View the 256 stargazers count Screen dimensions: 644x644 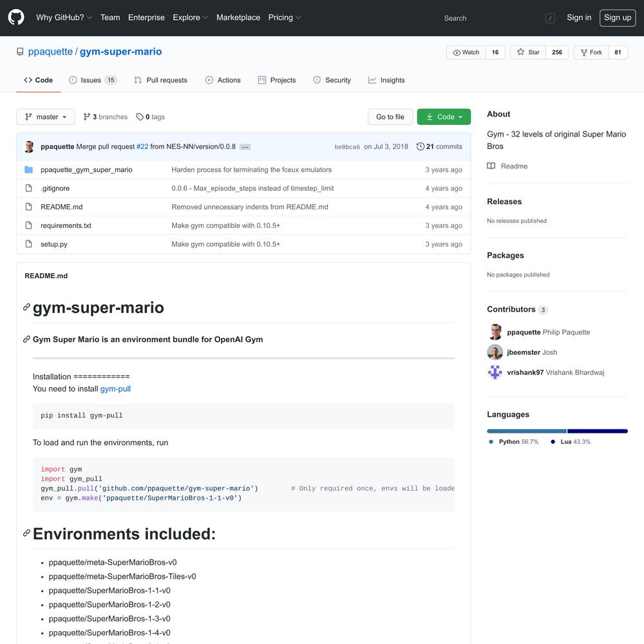(x=557, y=52)
